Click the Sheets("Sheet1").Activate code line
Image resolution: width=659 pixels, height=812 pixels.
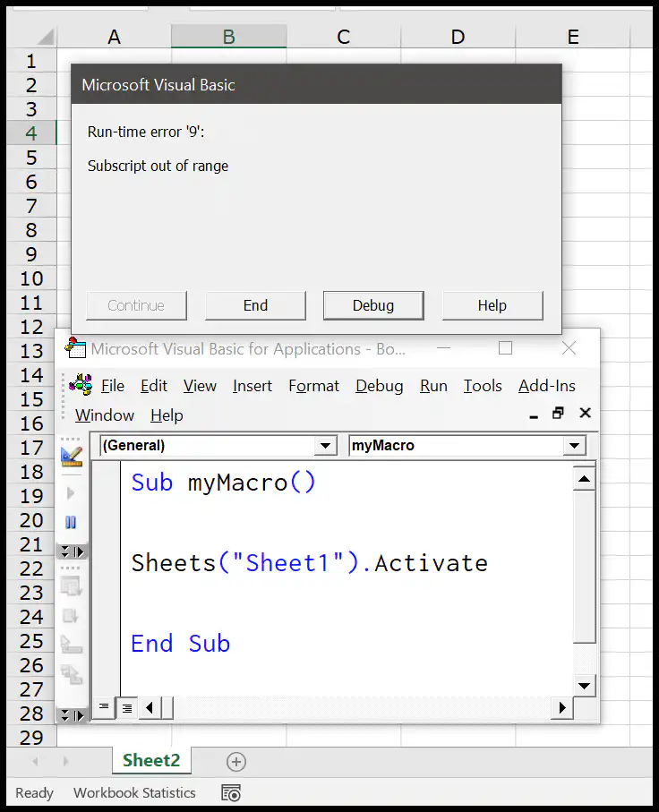(x=309, y=563)
